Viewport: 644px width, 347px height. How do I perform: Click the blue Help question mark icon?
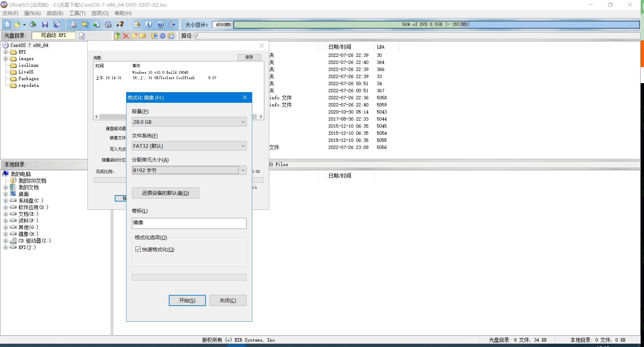tap(160, 25)
